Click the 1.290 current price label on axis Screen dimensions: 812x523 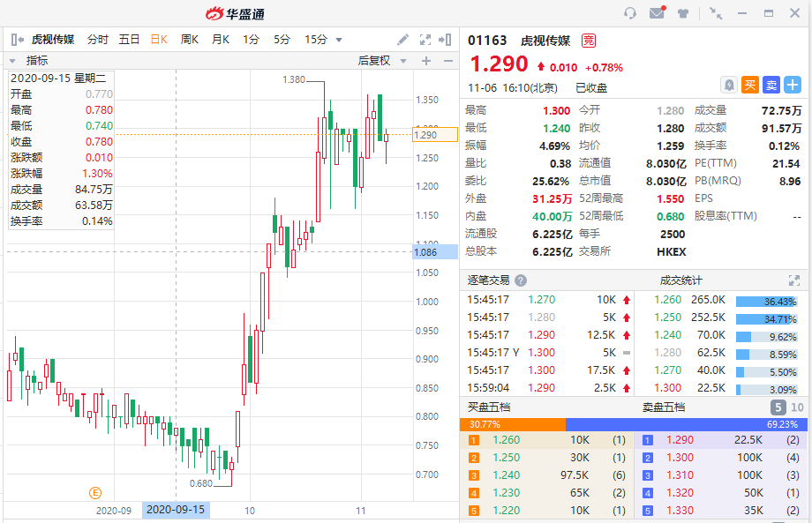point(435,135)
